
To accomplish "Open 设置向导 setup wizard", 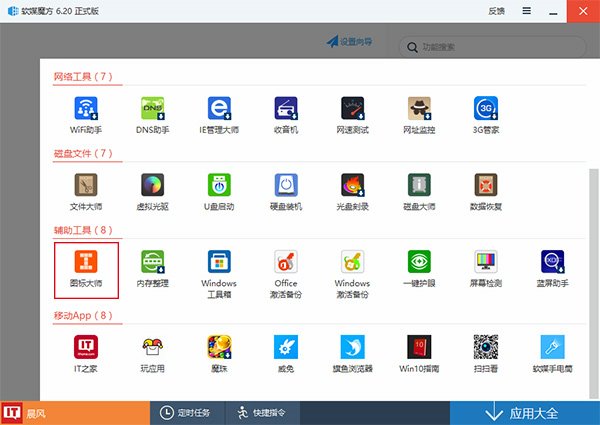I will tap(349, 41).
